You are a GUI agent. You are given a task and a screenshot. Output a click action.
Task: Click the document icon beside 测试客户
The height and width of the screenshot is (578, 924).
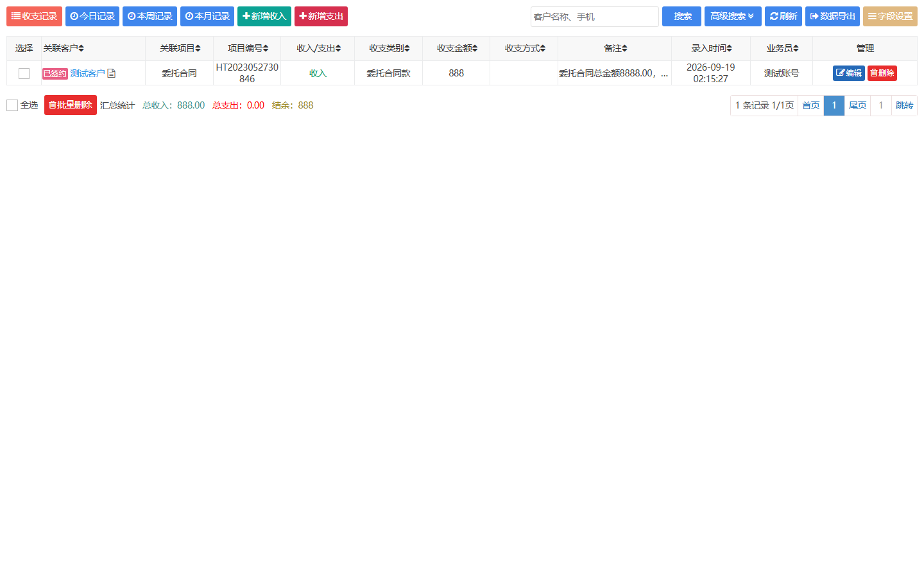click(112, 73)
